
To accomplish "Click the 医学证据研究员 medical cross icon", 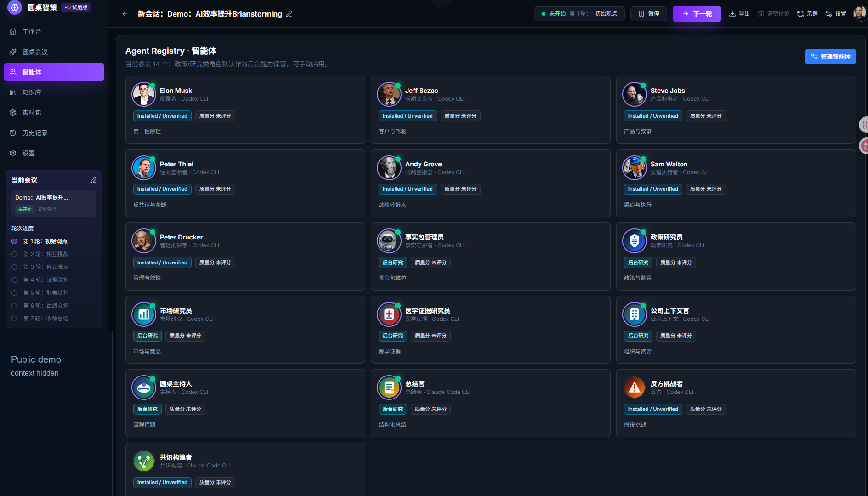I will pyautogui.click(x=389, y=314).
